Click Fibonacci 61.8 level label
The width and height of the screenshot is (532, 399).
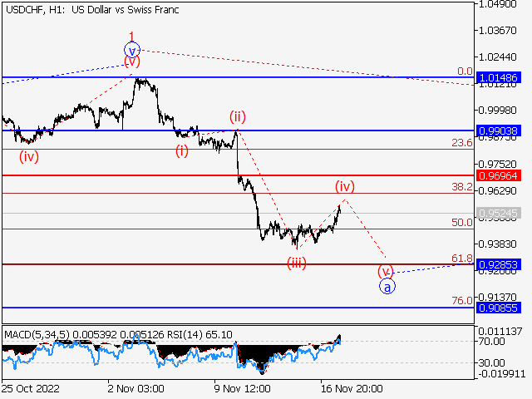[462, 259]
